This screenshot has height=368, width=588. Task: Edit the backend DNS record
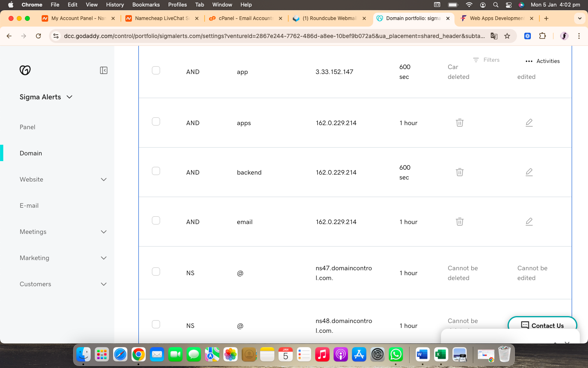[x=529, y=172]
